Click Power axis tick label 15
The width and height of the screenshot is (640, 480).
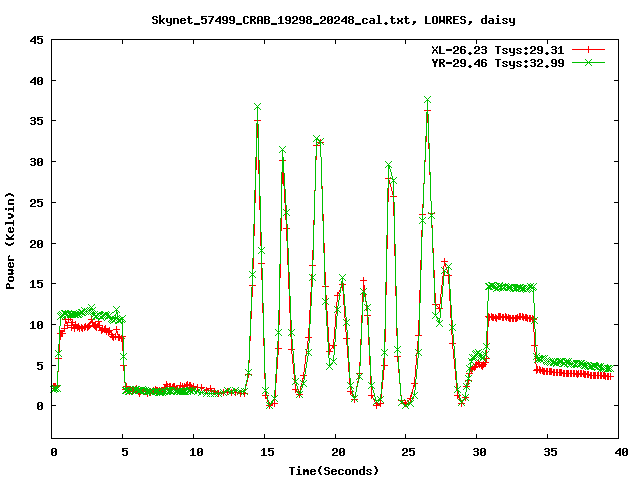36,284
